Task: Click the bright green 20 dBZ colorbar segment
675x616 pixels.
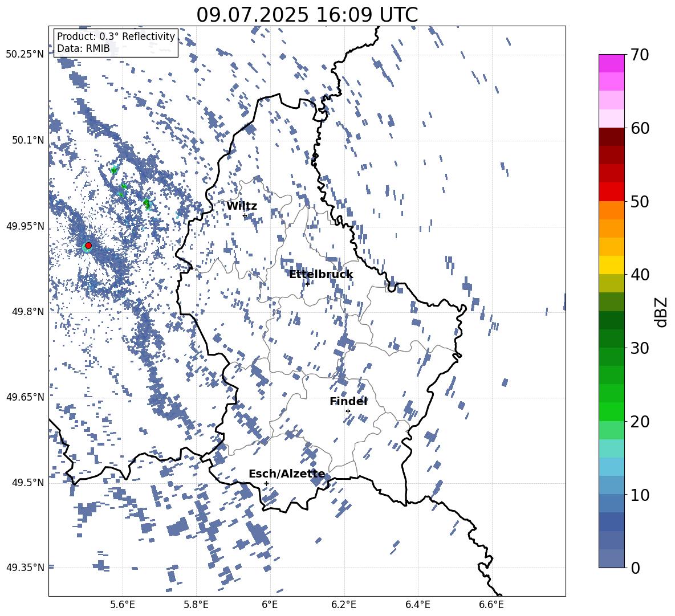Action: tap(611, 411)
